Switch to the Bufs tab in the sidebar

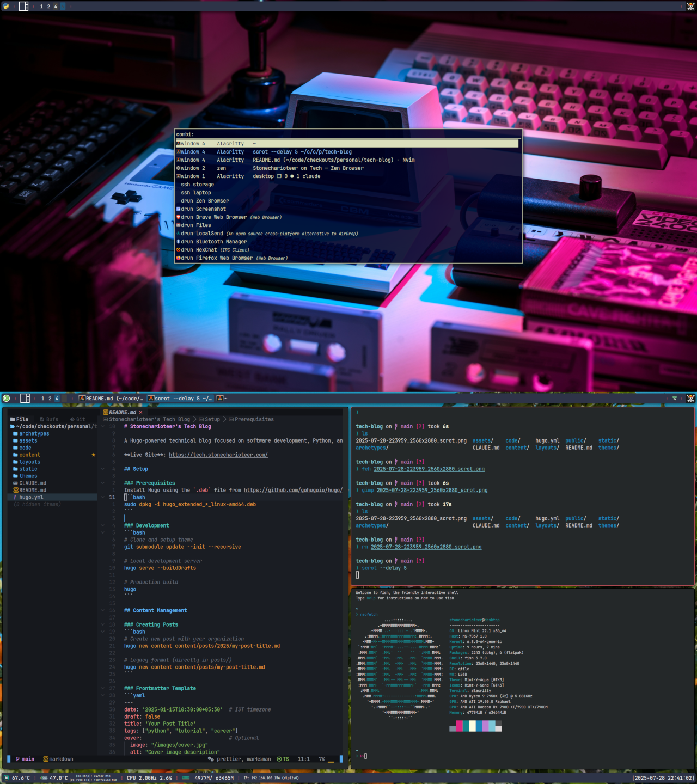coord(49,419)
